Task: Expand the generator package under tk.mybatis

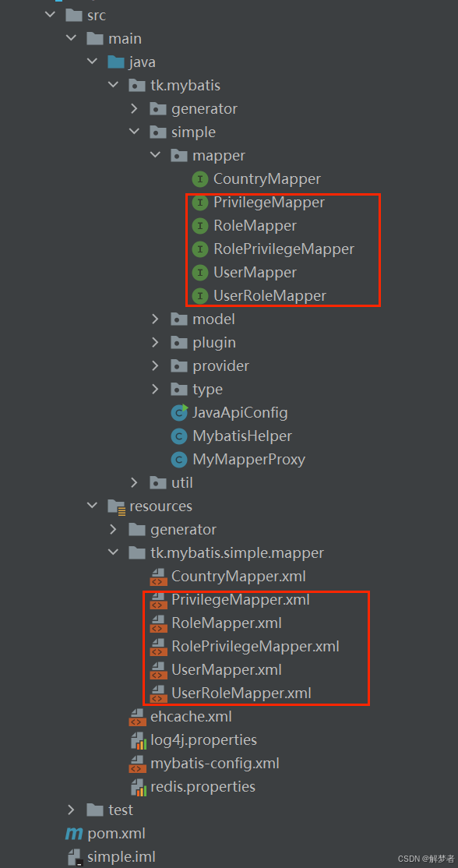Action: 135,108
